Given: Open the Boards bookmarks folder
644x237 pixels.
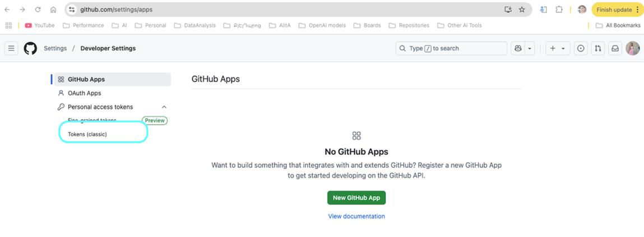Looking at the screenshot, I should tap(367, 25).
